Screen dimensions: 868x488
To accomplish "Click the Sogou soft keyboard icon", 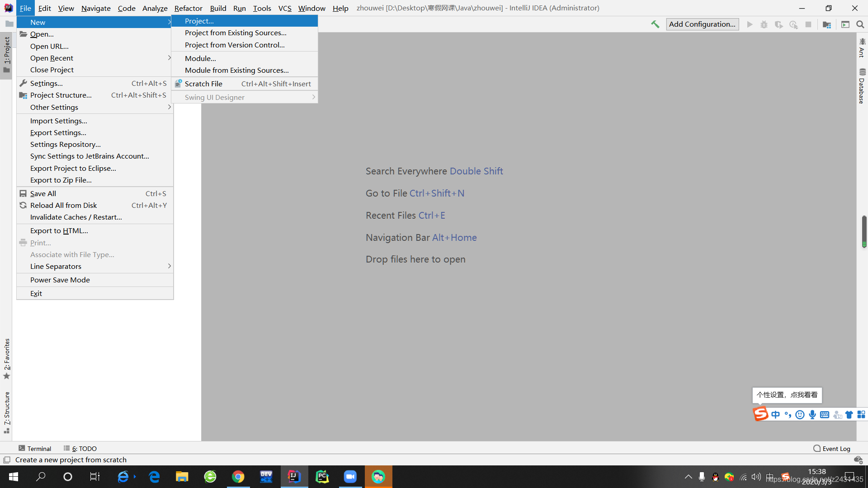I will click(825, 414).
